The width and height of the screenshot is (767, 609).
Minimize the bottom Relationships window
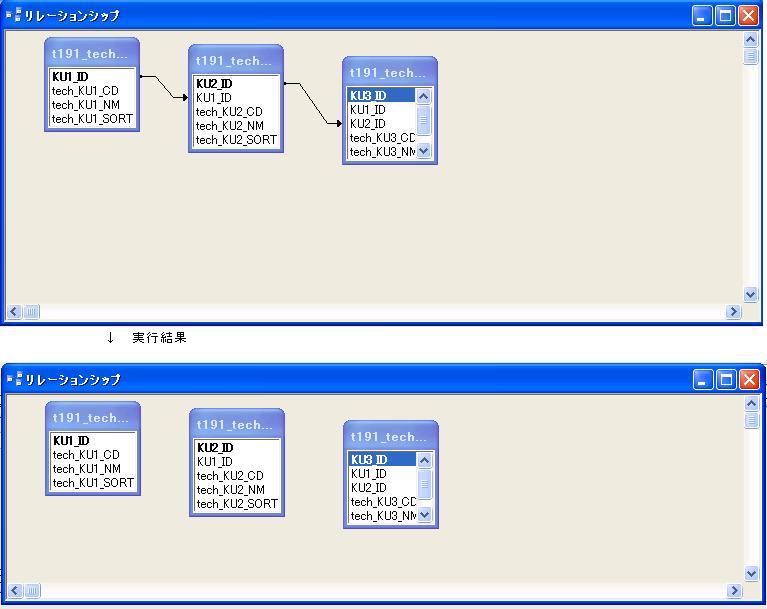[x=703, y=379]
